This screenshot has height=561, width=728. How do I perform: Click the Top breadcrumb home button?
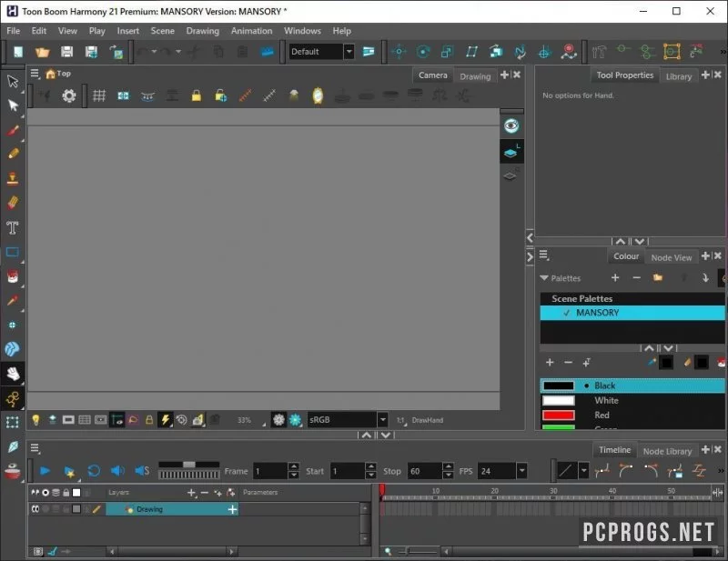[x=58, y=74]
